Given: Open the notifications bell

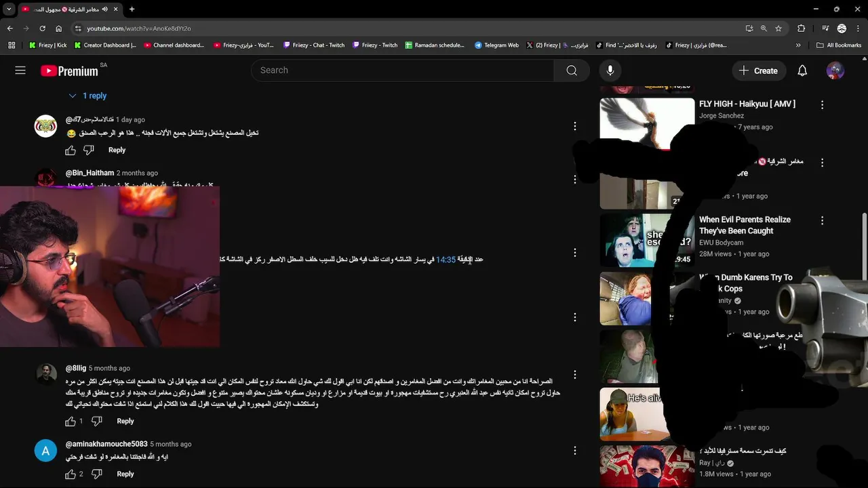Looking at the screenshot, I should click(802, 70).
